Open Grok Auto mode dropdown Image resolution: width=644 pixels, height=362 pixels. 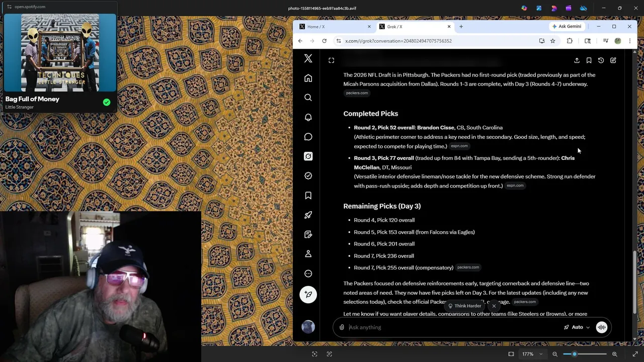tap(577, 327)
